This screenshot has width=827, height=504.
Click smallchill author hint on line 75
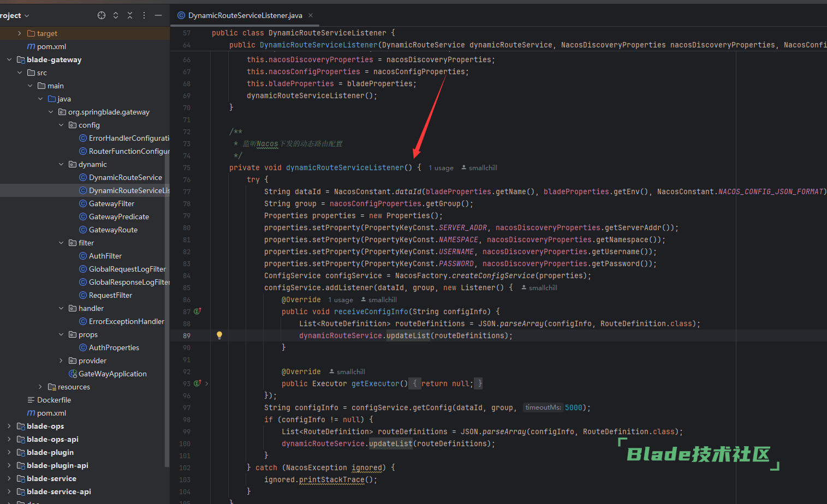479,168
